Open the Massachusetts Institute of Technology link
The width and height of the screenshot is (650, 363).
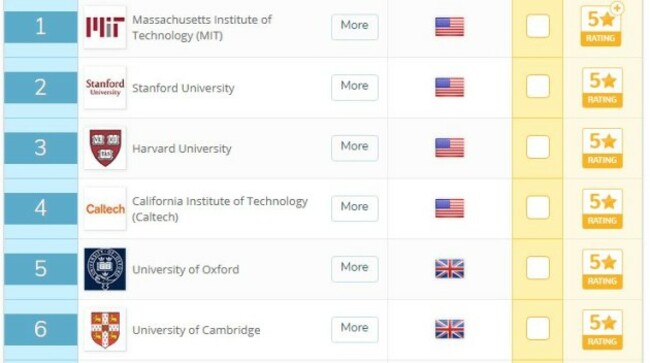click(x=202, y=27)
